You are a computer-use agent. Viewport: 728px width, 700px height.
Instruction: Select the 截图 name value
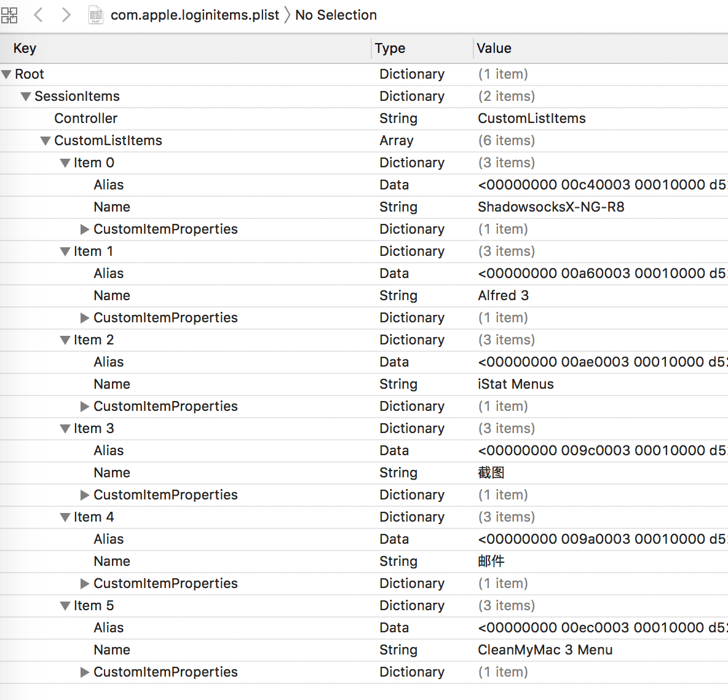(491, 473)
